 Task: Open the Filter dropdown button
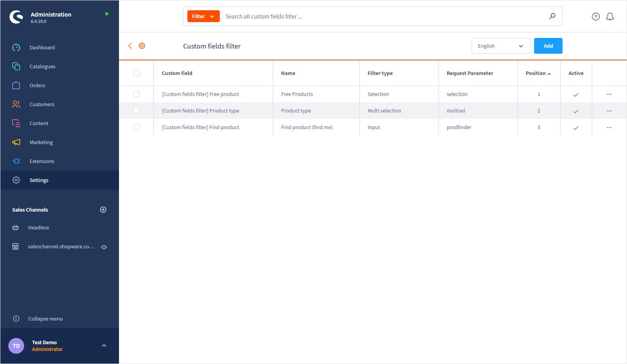203,16
